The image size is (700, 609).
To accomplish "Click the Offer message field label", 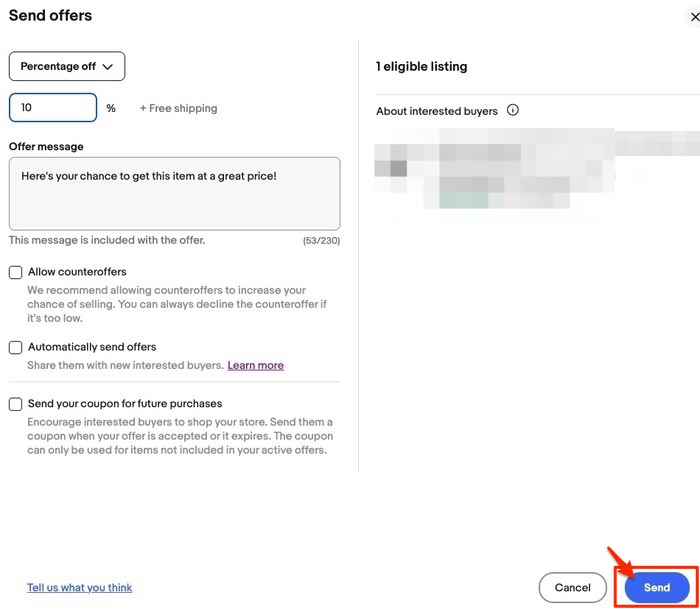I will pos(46,147).
